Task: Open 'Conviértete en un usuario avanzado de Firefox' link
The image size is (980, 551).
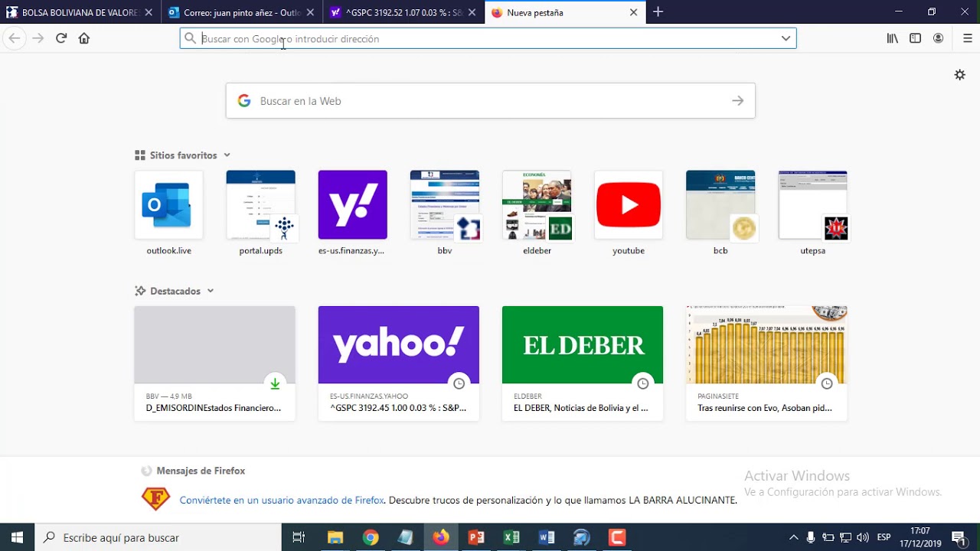Action: coord(282,500)
